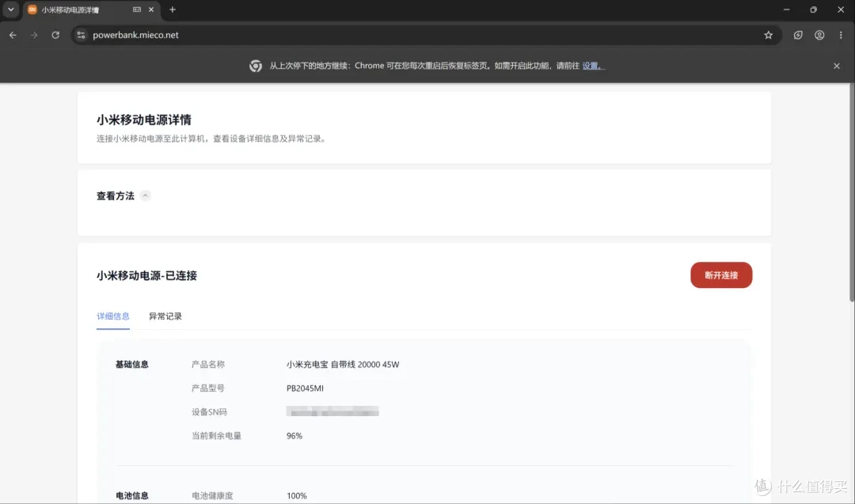Image resolution: width=855 pixels, height=504 pixels.
Task: Open Chrome three-dot menu
Action: coord(841,35)
